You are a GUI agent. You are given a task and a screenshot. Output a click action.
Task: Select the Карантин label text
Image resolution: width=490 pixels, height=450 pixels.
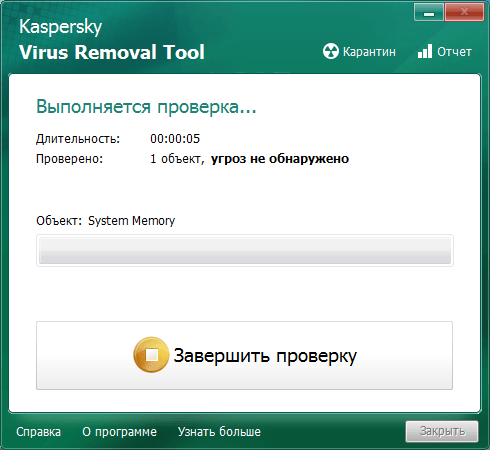pyautogui.click(x=369, y=52)
